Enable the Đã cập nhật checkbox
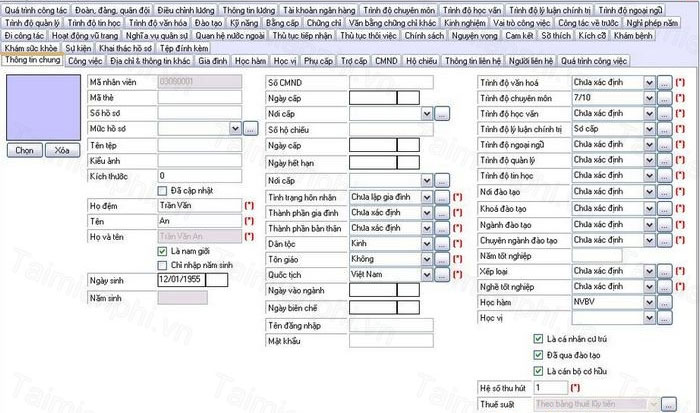The width and height of the screenshot is (700, 413). pyautogui.click(x=164, y=190)
